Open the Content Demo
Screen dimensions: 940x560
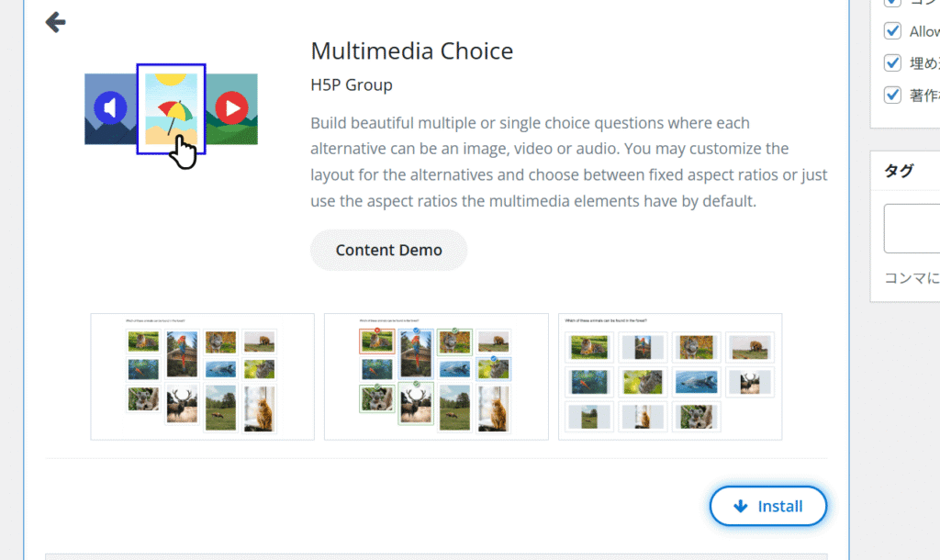click(388, 250)
